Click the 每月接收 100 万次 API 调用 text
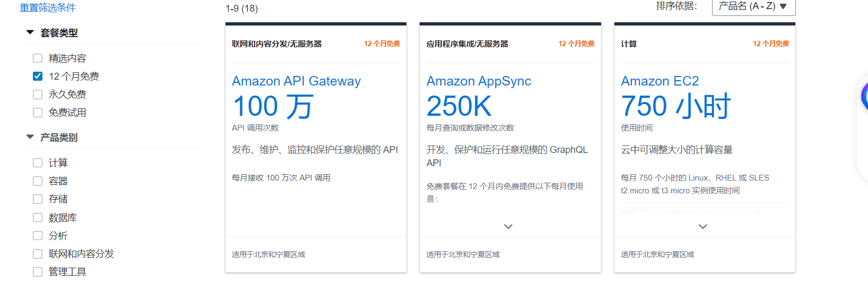This screenshot has height=282, width=868. click(x=281, y=178)
